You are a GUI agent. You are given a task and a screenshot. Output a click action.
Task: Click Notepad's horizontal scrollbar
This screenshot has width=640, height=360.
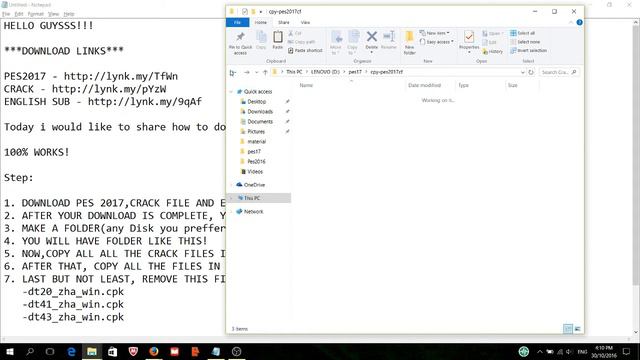click(316, 339)
